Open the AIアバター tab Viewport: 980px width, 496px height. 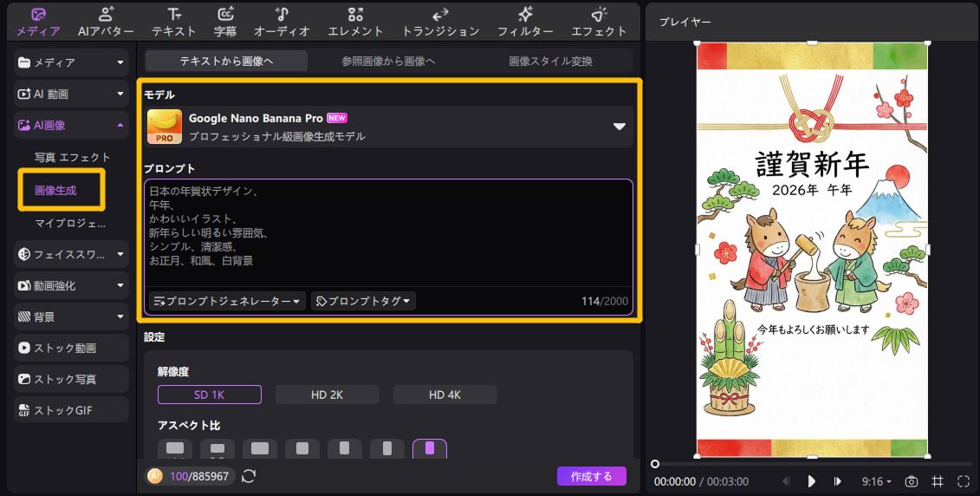pos(106,22)
